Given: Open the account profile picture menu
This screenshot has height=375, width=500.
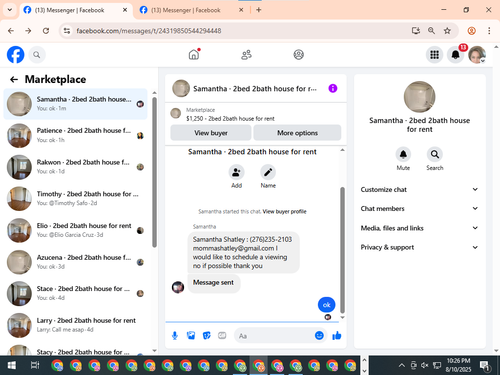Looking at the screenshot, I should pyautogui.click(x=477, y=55).
